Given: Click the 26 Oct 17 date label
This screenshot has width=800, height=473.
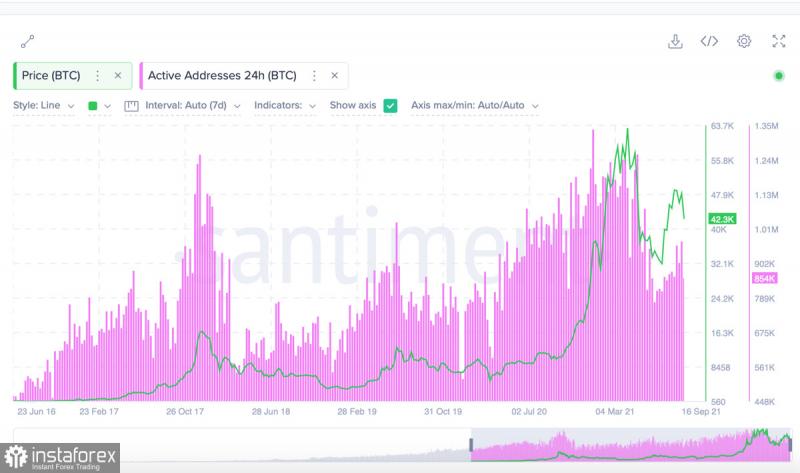Looking at the screenshot, I should [185, 411].
